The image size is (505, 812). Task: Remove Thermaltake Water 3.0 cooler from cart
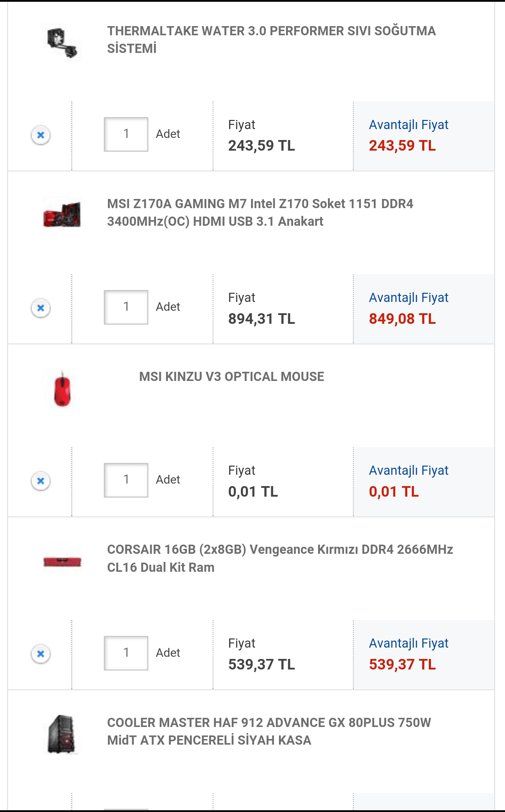pos(41,135)
